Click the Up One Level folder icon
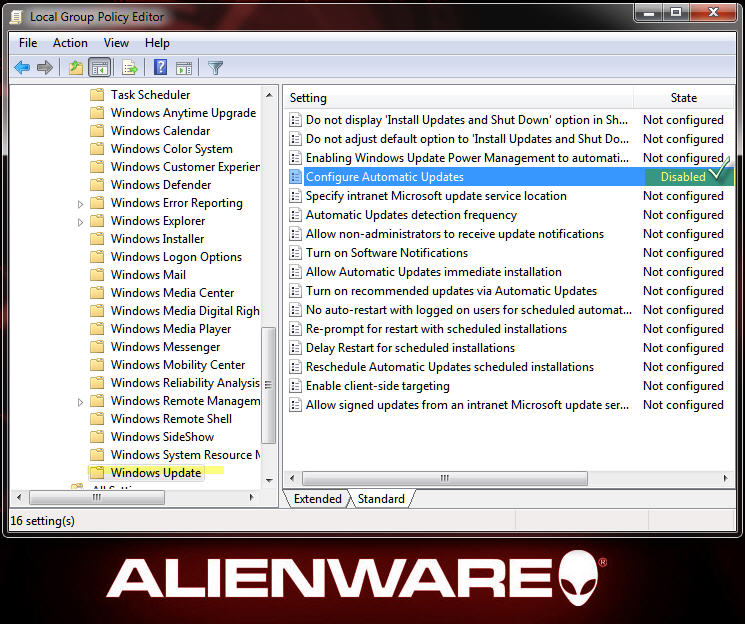Screen dimensions: 745x624 tap(76, 68)
